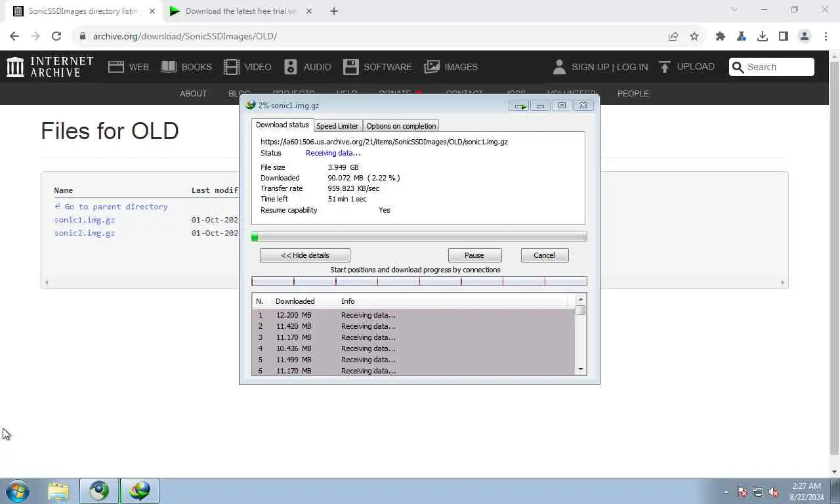Click the address bar URL

(x=184, y=36)
